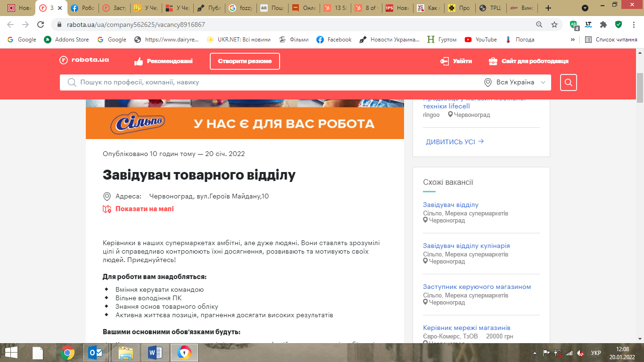Click the browser zoom magnifier icon in address bar

tap(539, 25)
